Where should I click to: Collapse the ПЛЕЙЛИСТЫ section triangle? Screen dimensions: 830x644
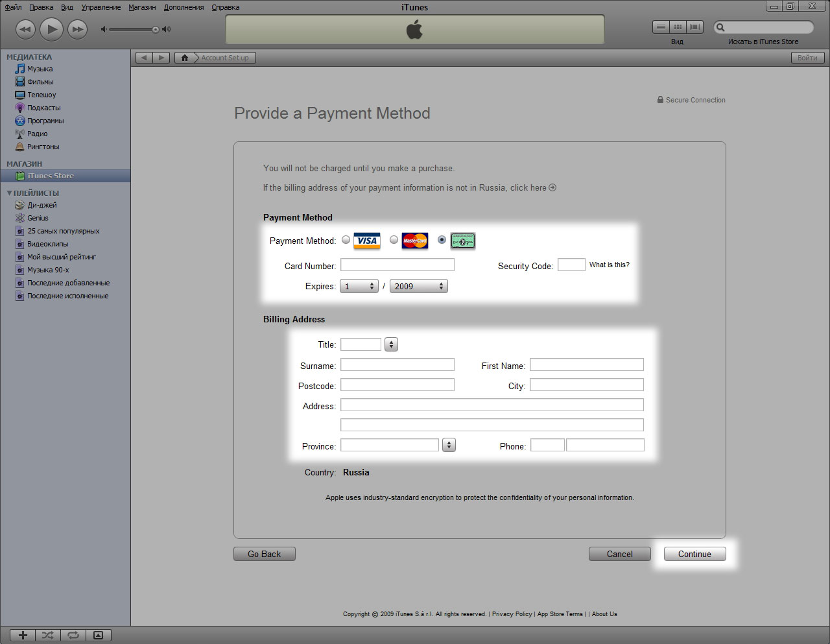9,193
